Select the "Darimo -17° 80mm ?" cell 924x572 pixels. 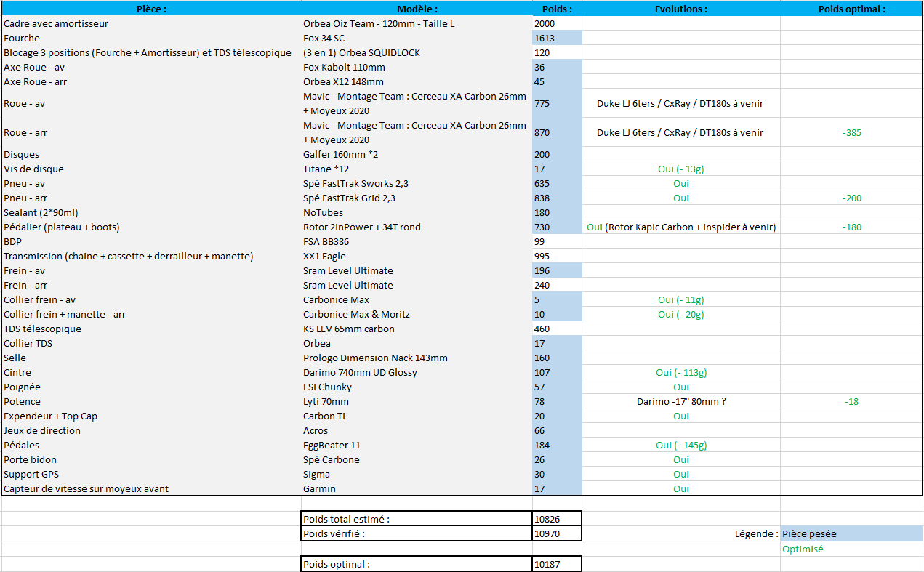[x=681, y=401]
